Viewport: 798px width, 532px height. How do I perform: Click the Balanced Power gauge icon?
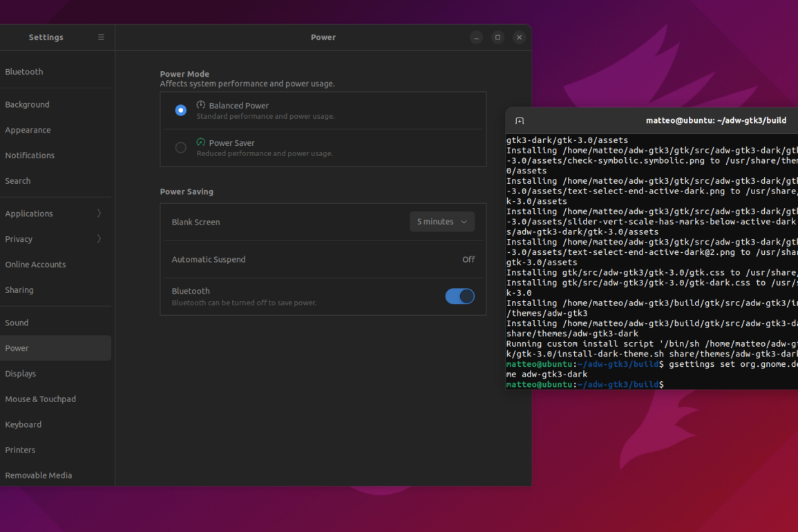(x=201, y=105)
